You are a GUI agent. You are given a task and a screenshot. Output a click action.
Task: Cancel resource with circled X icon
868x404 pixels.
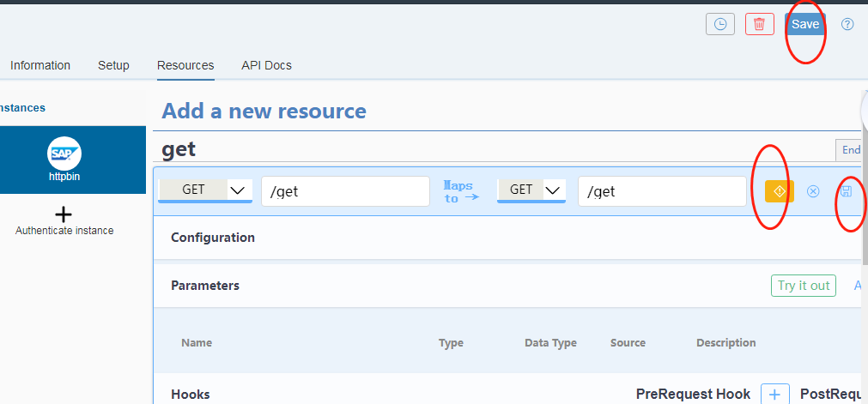click(813, 191)
